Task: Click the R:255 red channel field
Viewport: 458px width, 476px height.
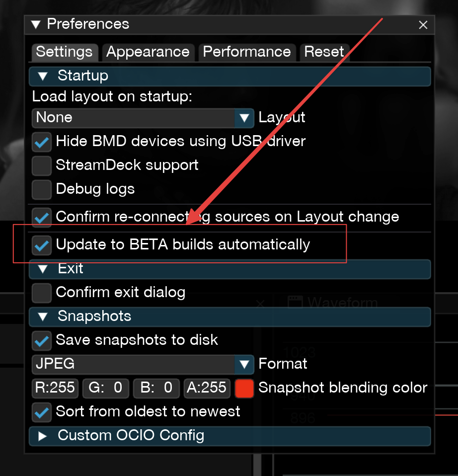Action: tap(55, 388)
